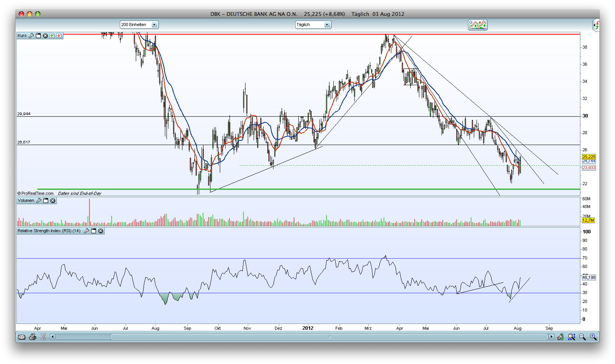
Task: Click the 29,944 horizontal line label
Action: click(x=24, y=114)
